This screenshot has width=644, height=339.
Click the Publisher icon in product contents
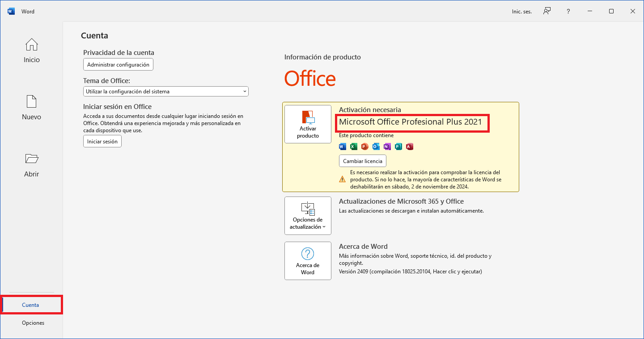398,146
